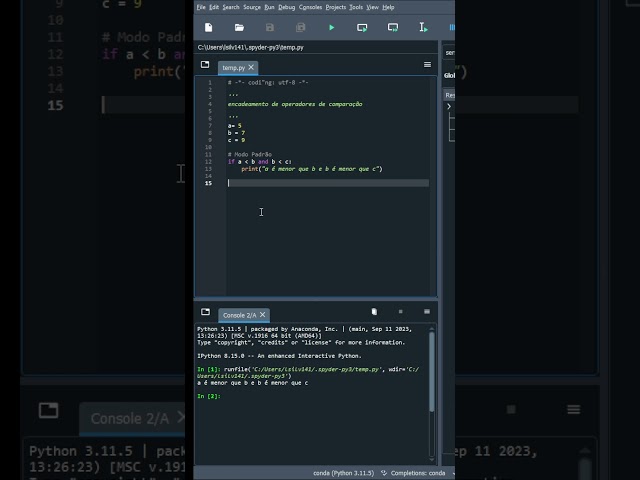The image size is (640, 480).
Task: Click console output 'a é menor que b'
Action: click(253, 383)
